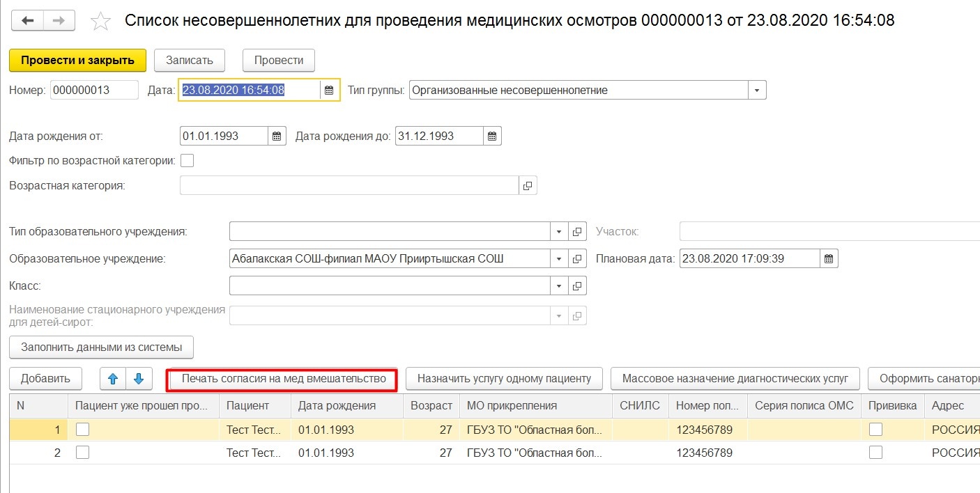Click Печать согласия на мед вмешательство

click(283, 379)
